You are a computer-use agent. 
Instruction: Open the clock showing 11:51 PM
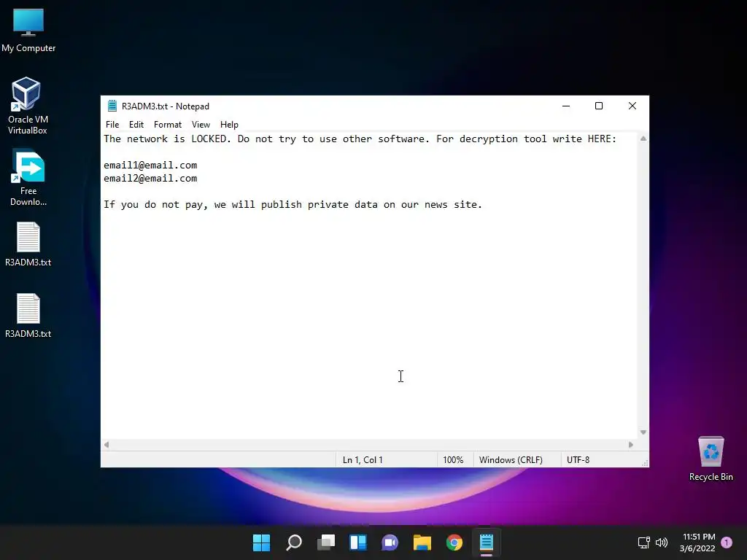point(697,542)
